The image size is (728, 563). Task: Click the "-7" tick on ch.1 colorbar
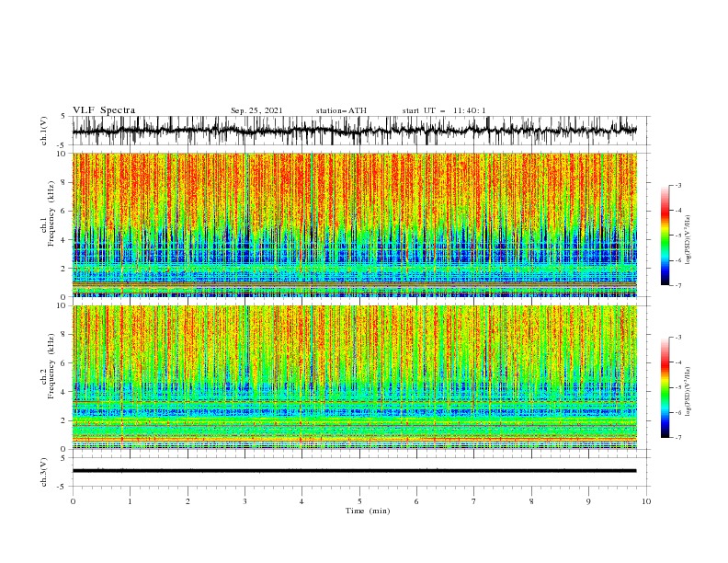677,285
